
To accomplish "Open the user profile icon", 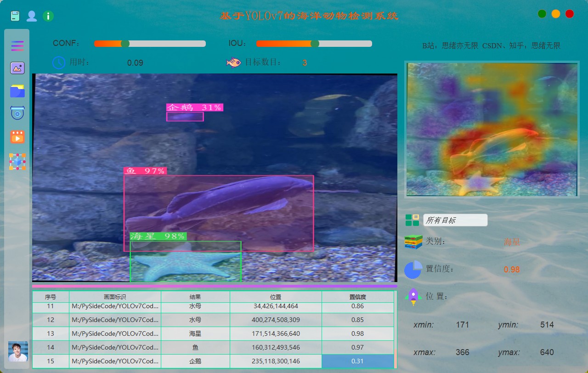I will pos(32,16).
